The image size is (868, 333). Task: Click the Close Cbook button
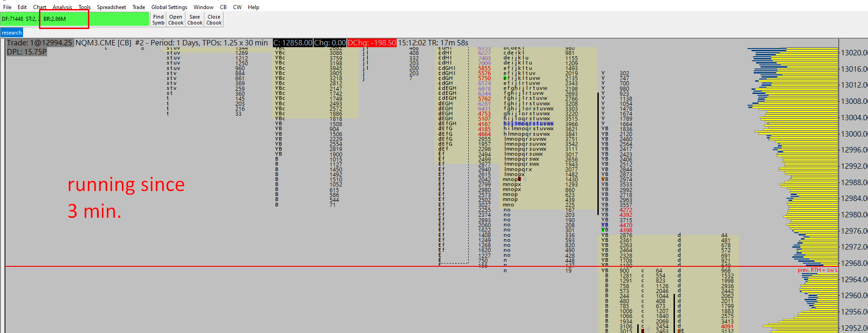[214, 20]
